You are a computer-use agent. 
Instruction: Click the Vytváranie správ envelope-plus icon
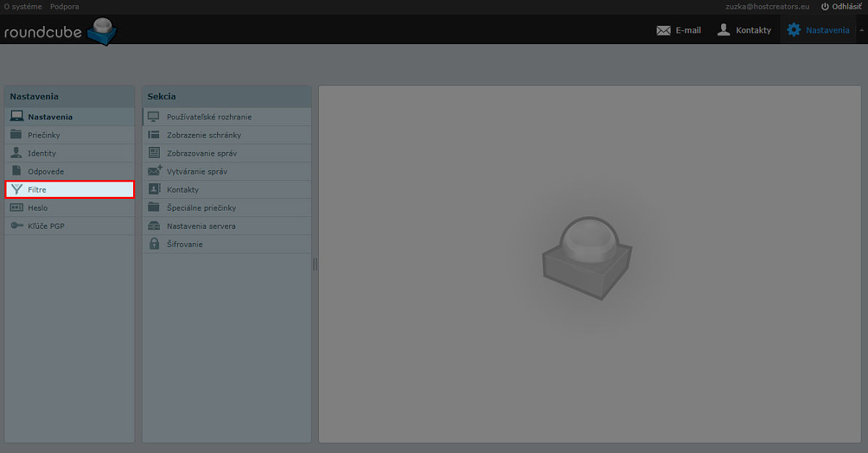pos(155,171)
